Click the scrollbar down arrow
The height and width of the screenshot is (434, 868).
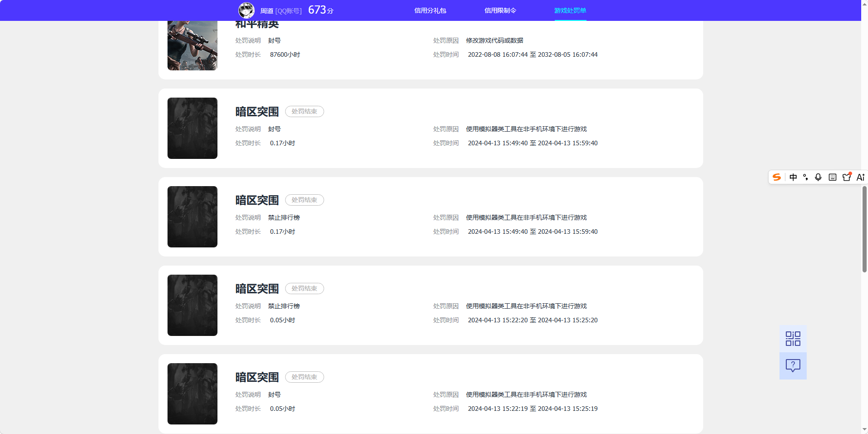(864, 429)
